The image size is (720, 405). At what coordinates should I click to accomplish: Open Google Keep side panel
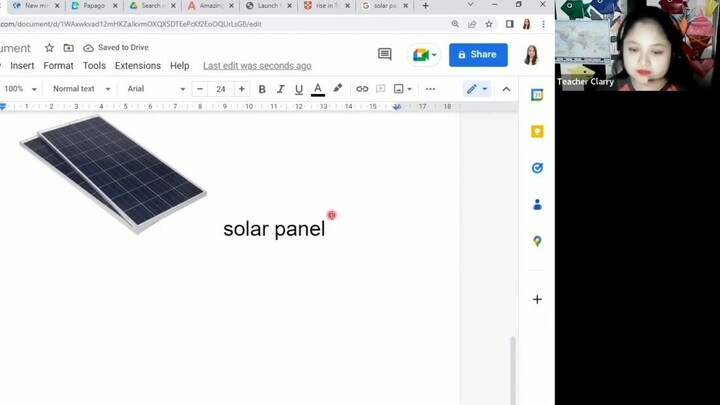[x=537, y=132]
